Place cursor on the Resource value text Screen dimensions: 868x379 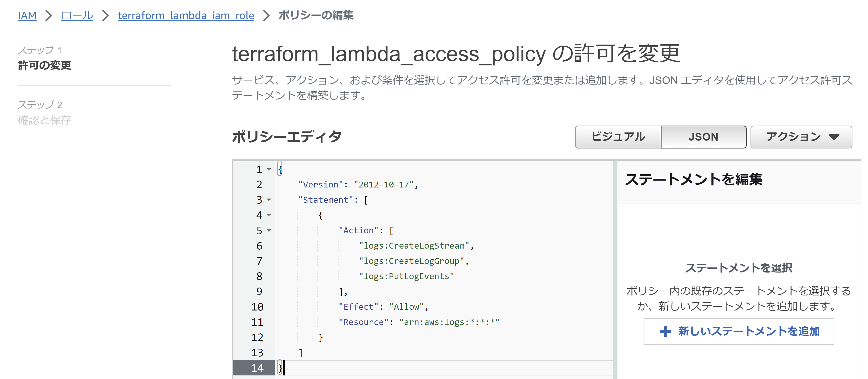pos(450,322)
